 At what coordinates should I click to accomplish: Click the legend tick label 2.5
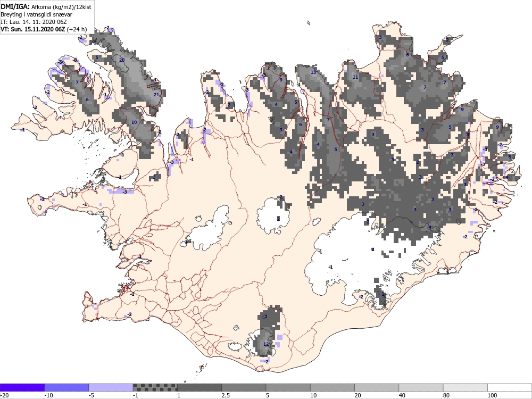tap(226, 395)
